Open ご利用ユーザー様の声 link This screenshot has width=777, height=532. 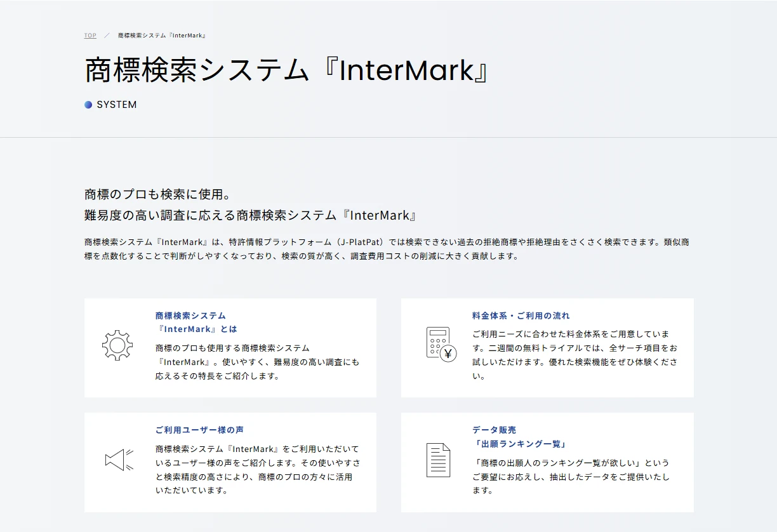[199, 430]
